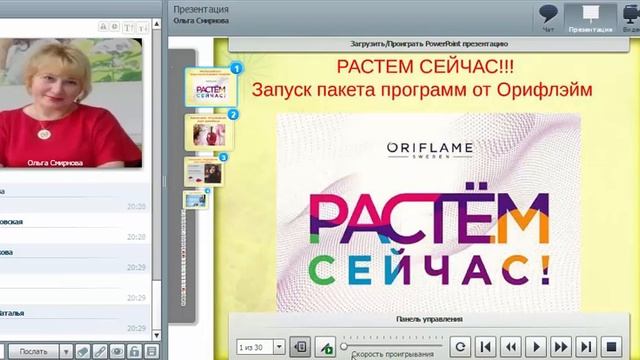Click the chat scrollbar down arrow
Viewport: 640px width, 360px height.
[157, 335]
